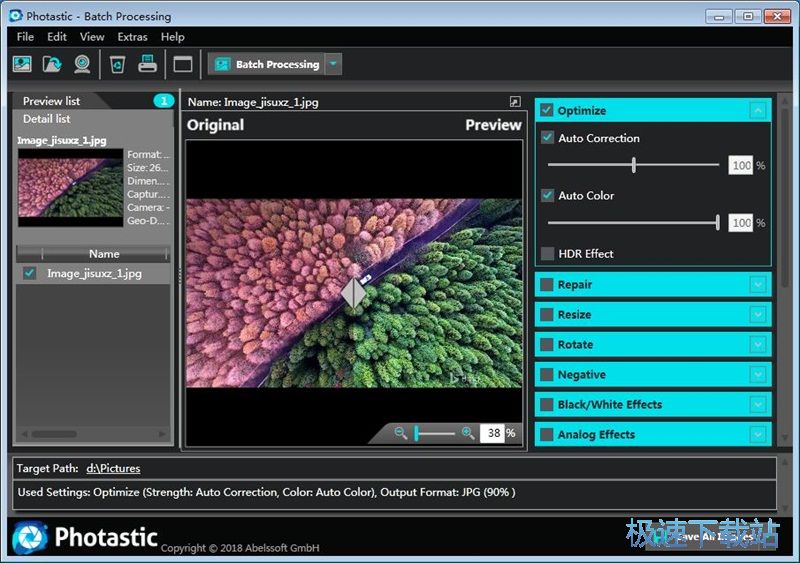The width and height of the screenshot is (800, 563).
Task: Click the d:\Pictures target path link
Action: [113, 468]
